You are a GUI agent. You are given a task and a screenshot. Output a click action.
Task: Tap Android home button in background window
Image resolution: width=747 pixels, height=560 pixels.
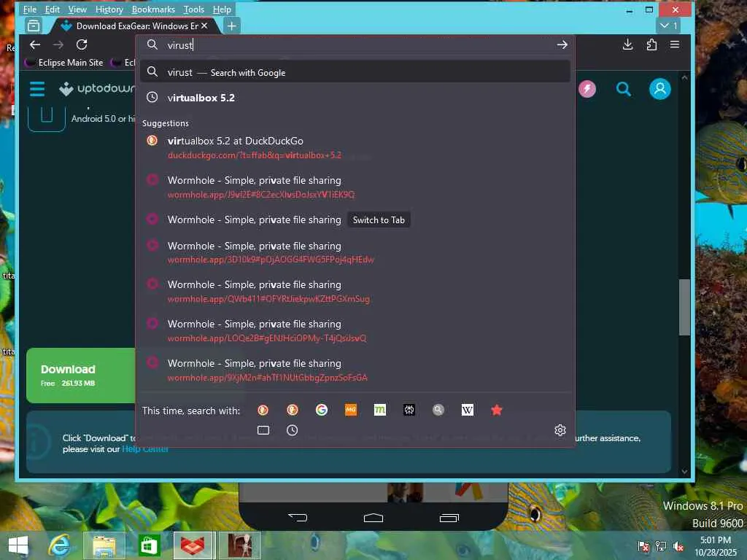click(373, 518)
